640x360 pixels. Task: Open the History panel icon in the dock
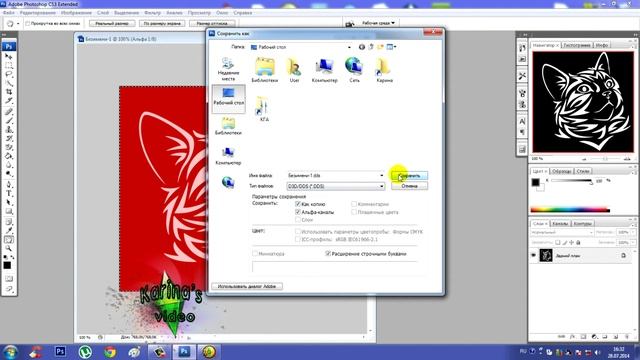coord(522,48)
